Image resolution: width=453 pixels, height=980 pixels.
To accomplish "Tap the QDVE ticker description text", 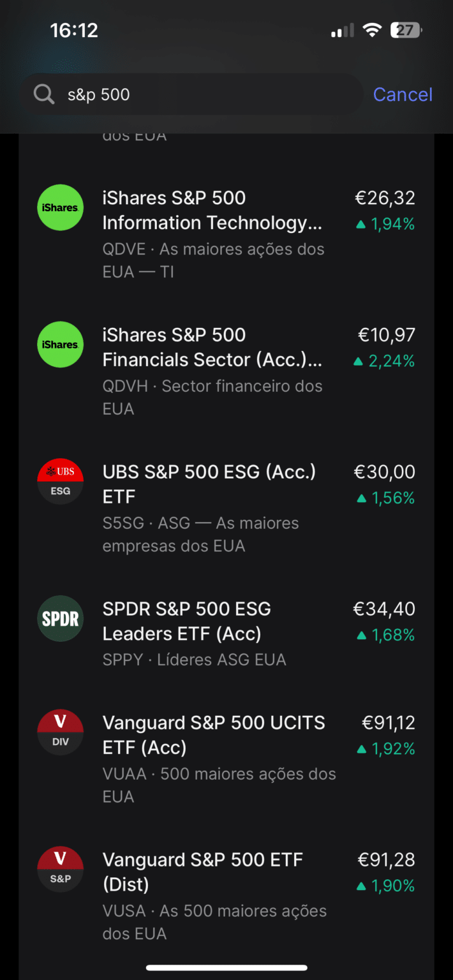I will (x=214, y=249).
